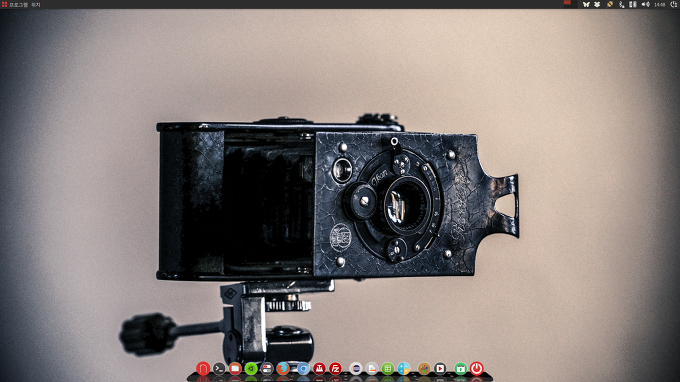The image size is (680, 382).
Task: Open the two-bar network tray indicator
Action: [x=633, y=4]
